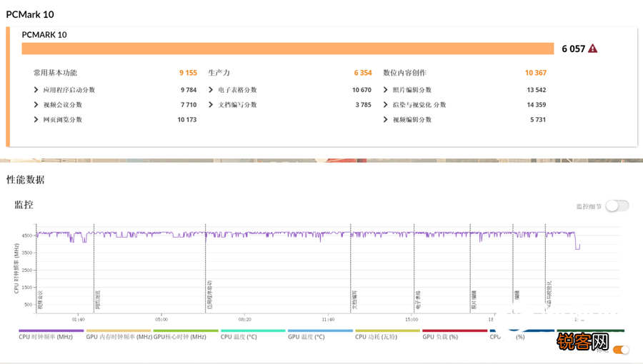Click the value 9 784
The height and width of the screenshot is (364, 643).
[x=189, y=90]
